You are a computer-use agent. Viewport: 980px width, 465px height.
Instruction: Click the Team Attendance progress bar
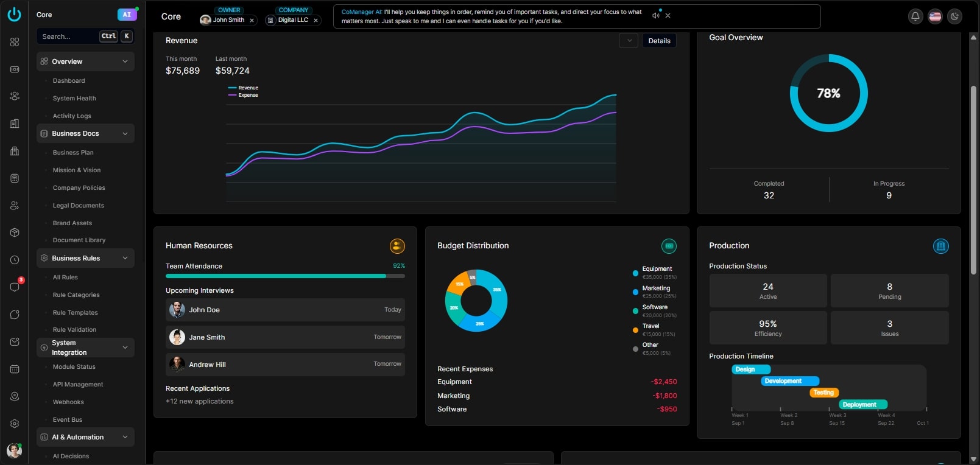tap(284, 276)
